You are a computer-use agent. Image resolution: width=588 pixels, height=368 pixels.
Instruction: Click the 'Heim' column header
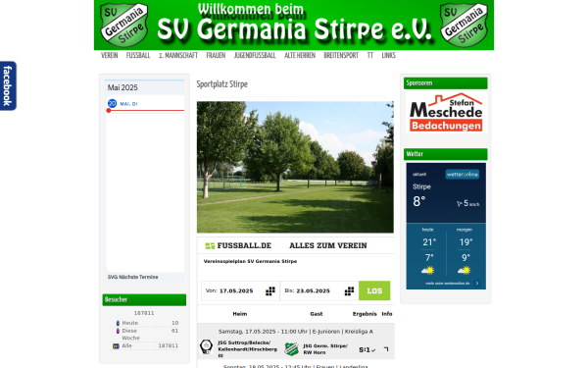coord(240,314)
